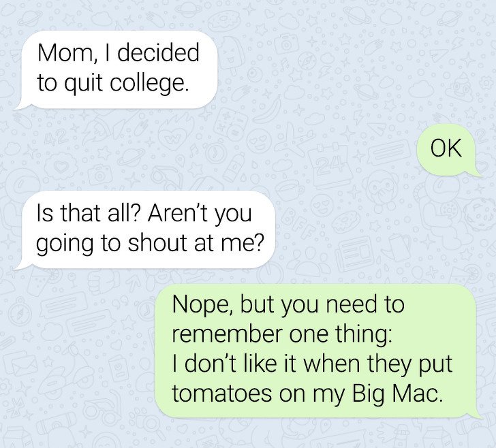496x448 pixels.
Task: Click the donut doodle in the background
Action: pyautogui.click(x=344, y=223)
